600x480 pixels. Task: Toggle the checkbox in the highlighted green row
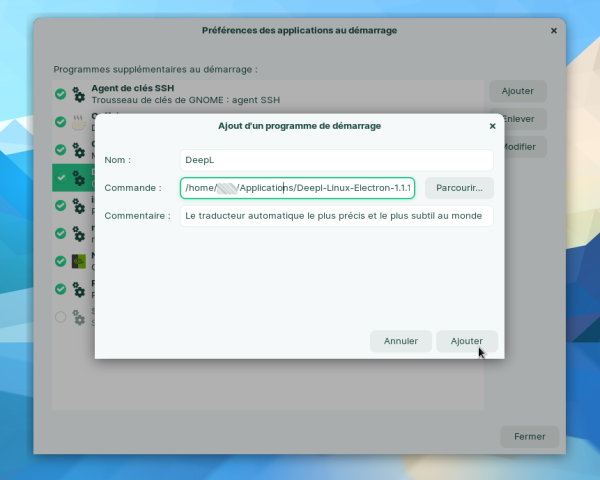61,178
